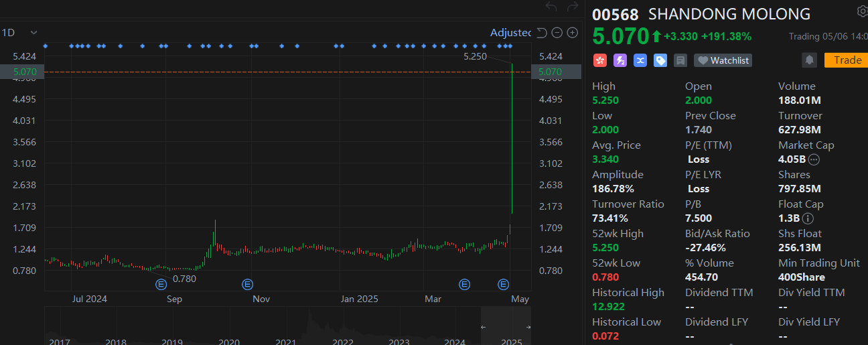This screenshot has width=868, height=345.
Task: Click the earnings E marker before Nov
Action: 246,284
